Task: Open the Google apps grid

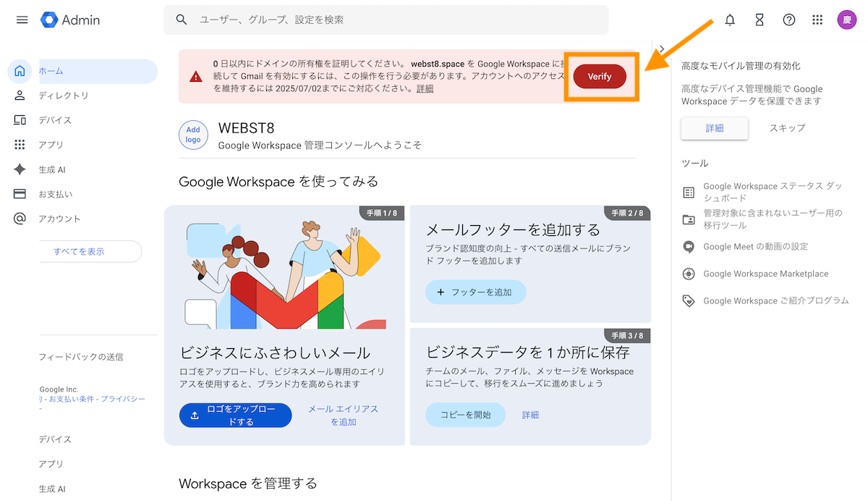Action: (x=817, y=20)
